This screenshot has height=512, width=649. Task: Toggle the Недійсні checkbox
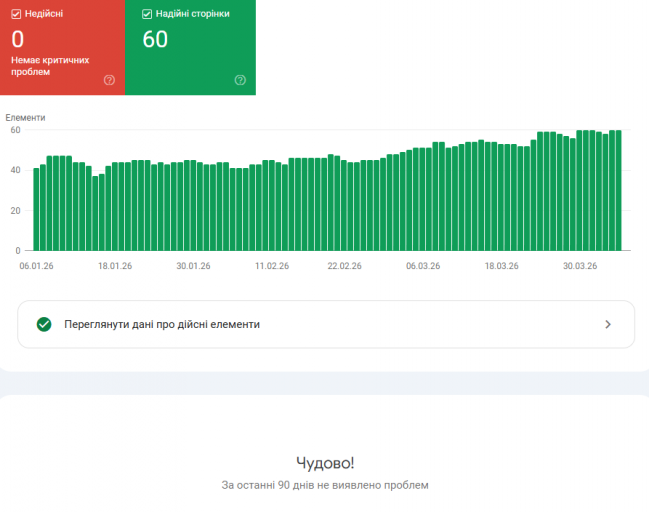(16, 14)
